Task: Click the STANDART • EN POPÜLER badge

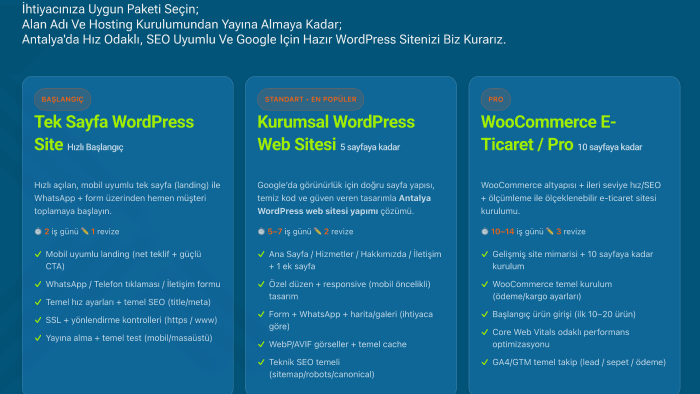Action: 310,99
